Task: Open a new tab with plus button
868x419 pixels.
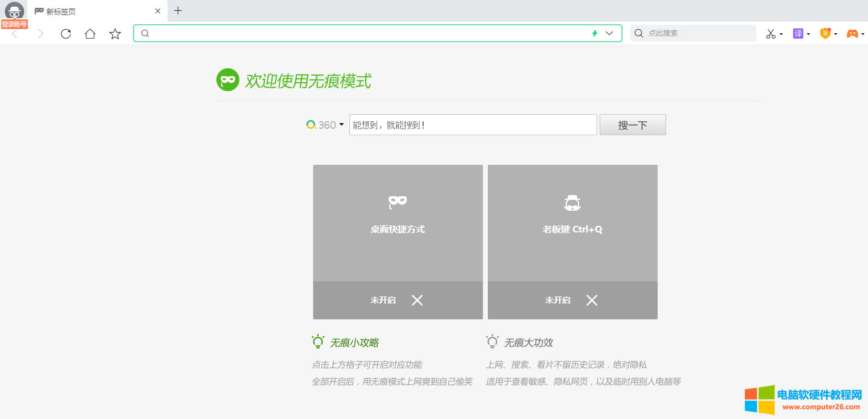Action: point(178,11)
